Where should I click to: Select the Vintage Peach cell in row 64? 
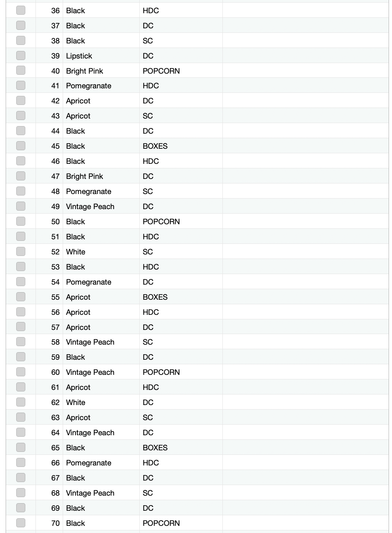tap(101, 433)
